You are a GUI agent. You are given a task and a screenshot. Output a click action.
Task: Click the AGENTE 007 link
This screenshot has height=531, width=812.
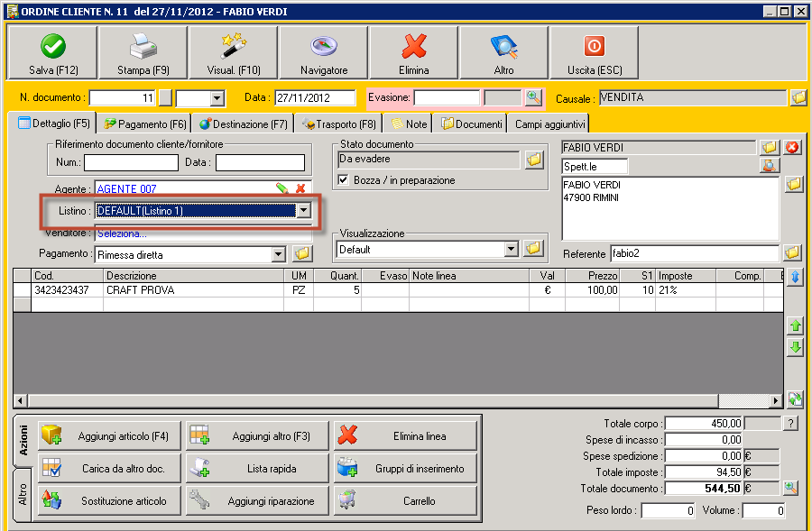pyautogui.click(x=127, y=189)
